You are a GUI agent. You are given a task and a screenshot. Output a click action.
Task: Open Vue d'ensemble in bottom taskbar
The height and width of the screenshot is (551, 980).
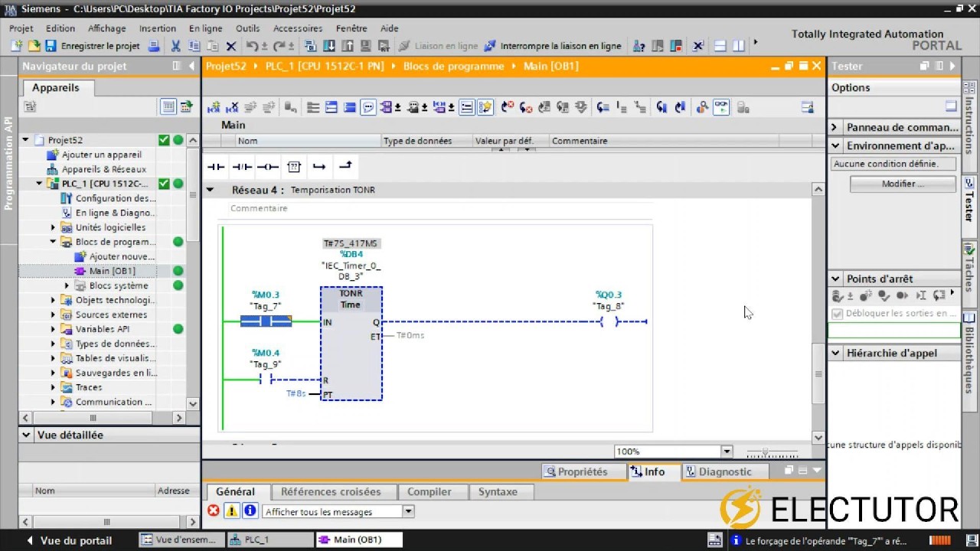(182, 540)
